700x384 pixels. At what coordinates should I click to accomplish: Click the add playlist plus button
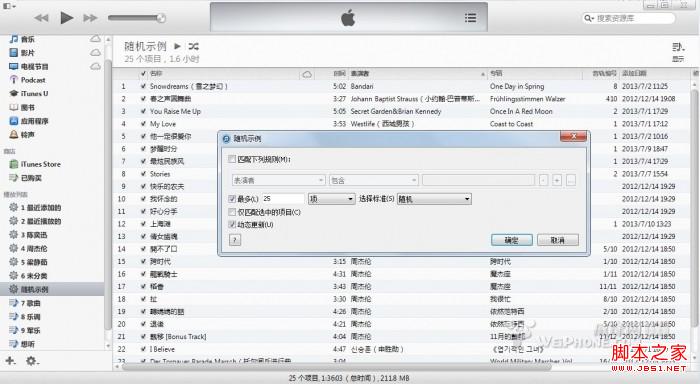pos(10,361)
